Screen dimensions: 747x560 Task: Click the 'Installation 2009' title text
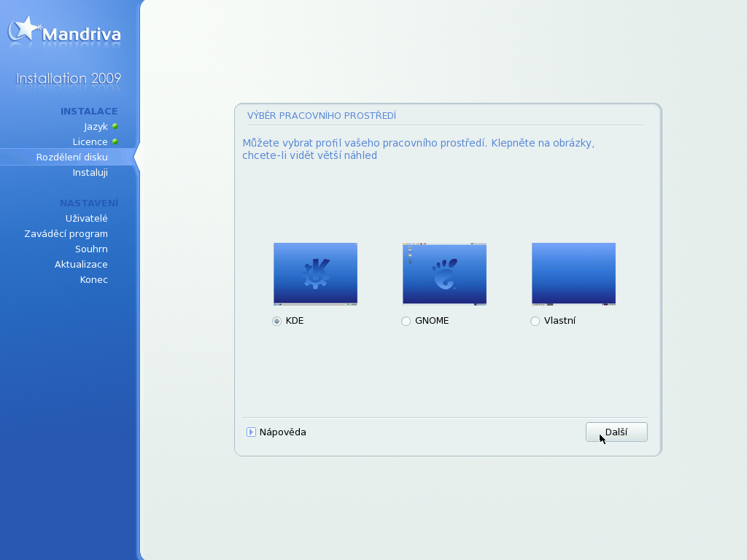(x=69, y=78)
